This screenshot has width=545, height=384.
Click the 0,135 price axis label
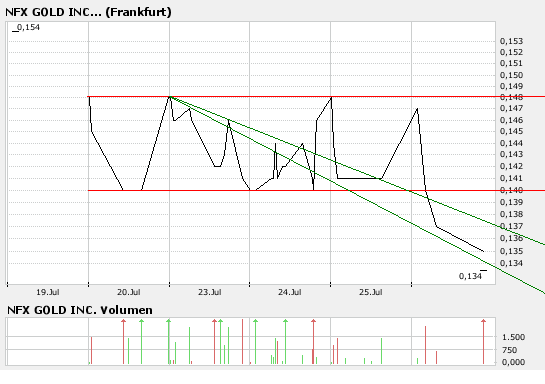[511, 251]
